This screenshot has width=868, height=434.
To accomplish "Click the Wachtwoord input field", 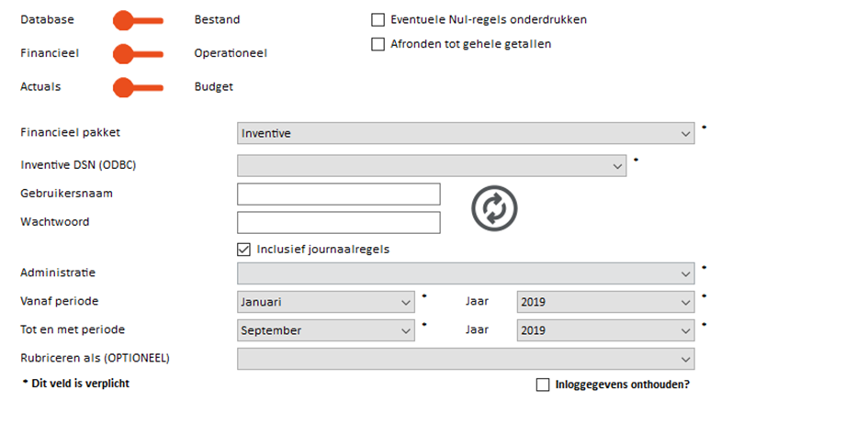I will coord(339,222).
